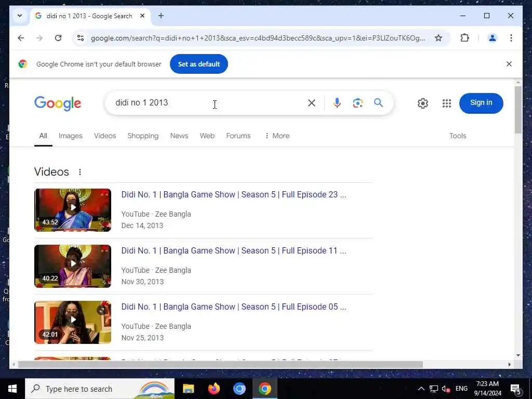This screenshot has height=399, width=532.
Task: Click the date Nov 25, 2013
Action: pos(142,338)
